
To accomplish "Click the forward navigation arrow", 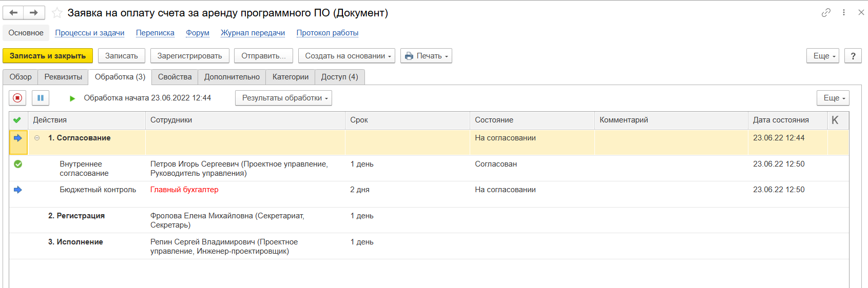I will [x=34, y=13].
